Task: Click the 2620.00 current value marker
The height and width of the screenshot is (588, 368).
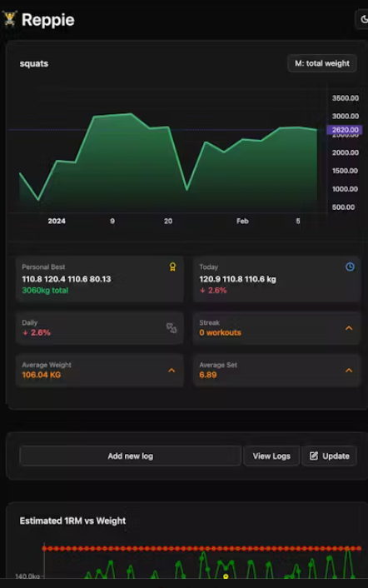Action: [x=345, y=130]
